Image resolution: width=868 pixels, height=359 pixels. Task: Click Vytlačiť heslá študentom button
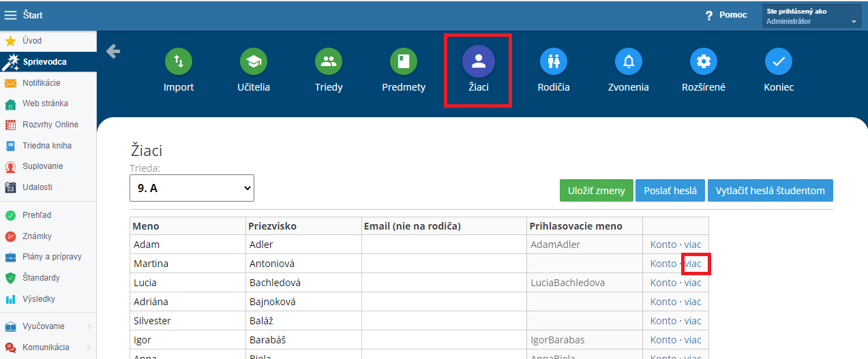[x=770, y=191]
